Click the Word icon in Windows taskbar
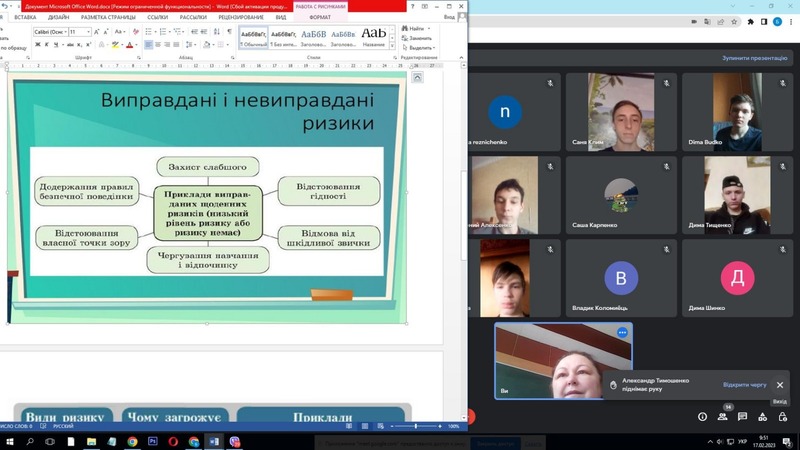800x450 pixels. click(x=213, y=440)
